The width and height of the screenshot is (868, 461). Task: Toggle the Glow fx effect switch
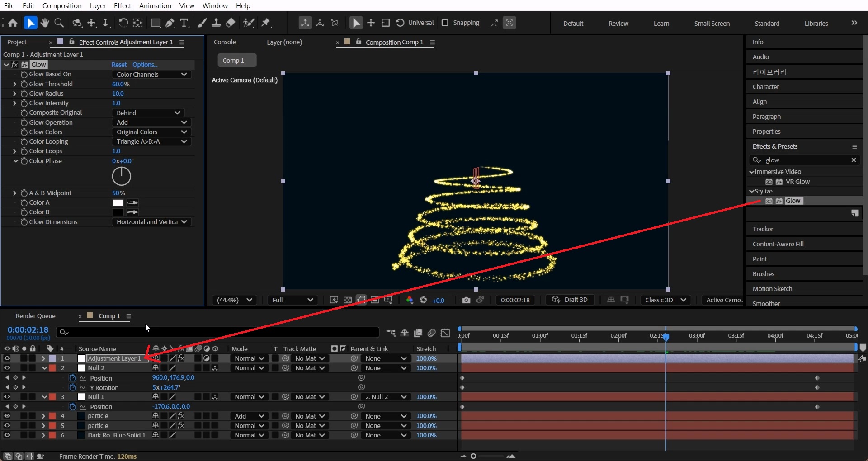pos(14,65)
